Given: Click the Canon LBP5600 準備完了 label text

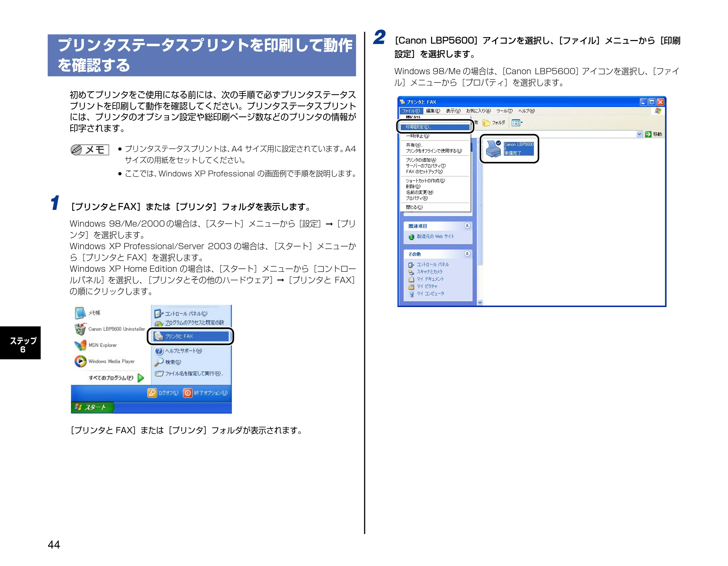Looking at the screenshot, I should (519, 149).
